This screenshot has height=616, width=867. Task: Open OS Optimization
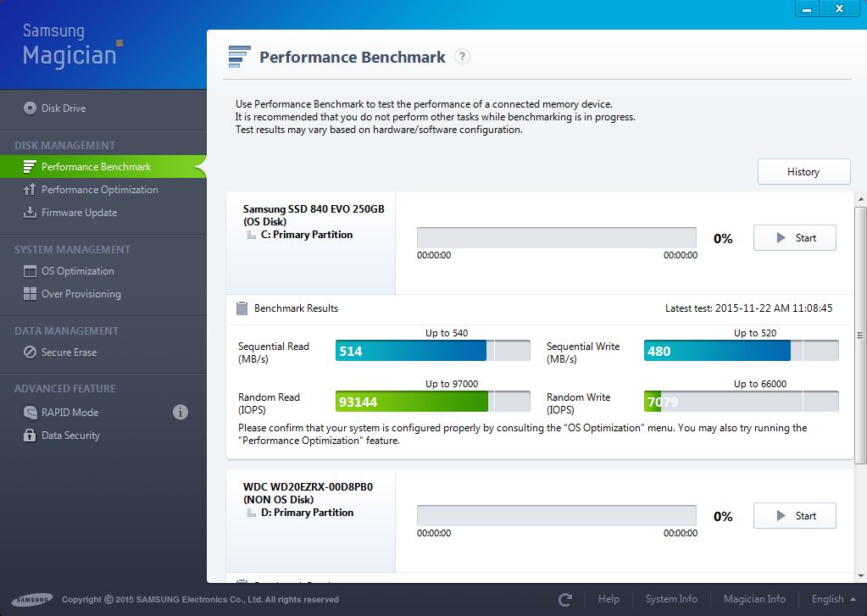pyautogui.click(x=77, y=271)
